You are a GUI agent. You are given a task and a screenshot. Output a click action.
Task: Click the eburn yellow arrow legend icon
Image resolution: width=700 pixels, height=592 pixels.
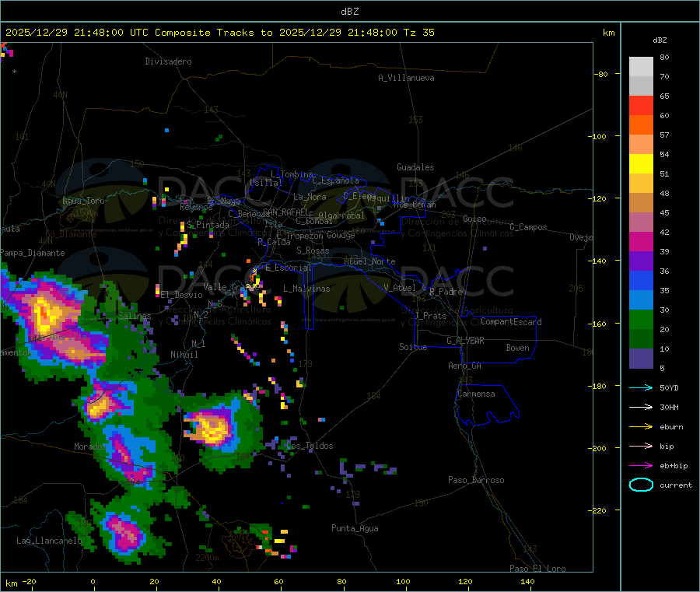click(x=641, y=426)
